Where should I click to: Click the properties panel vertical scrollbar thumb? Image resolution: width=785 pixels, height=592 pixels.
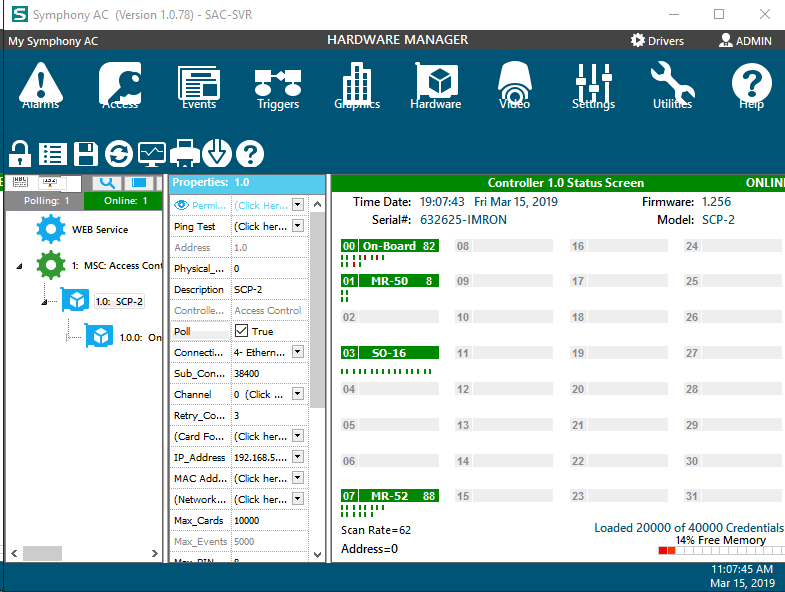tap(316, 310)
